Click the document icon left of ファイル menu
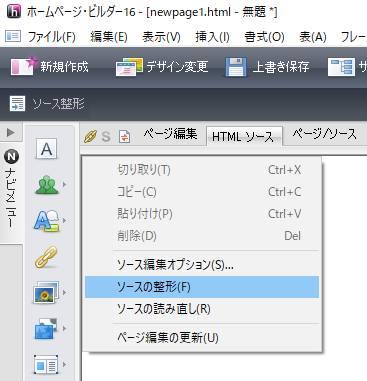The height and width of the screenshot is (381, 367). 13,36
